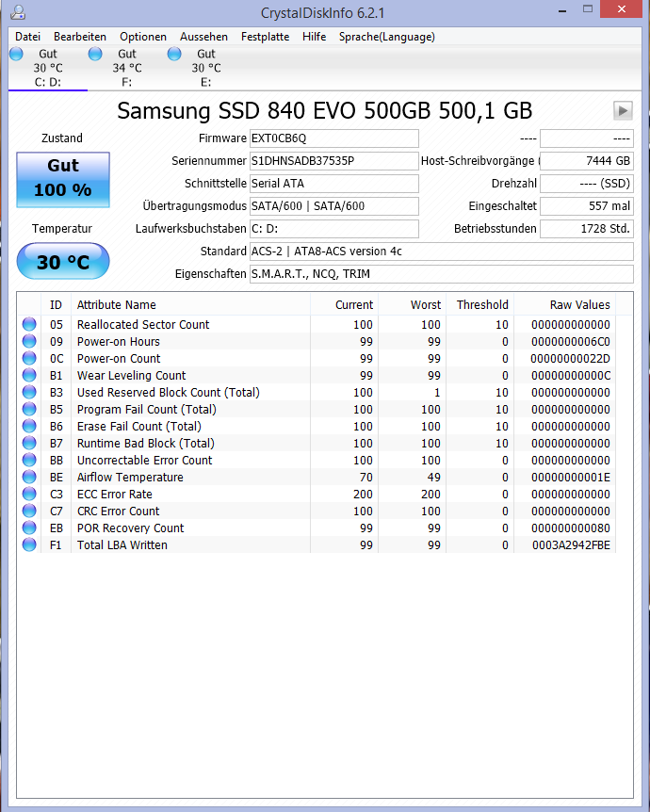
Task: Click the ID column header
Action: coord(56,304)
